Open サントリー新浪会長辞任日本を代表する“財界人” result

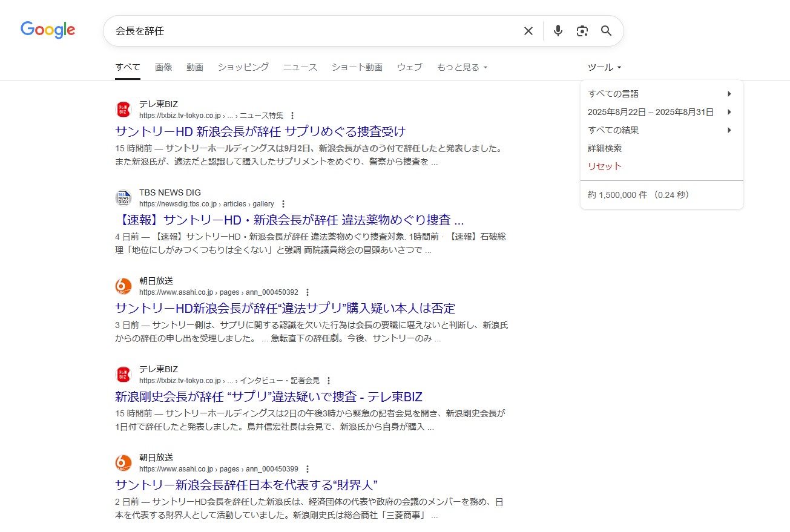point(246,485)
